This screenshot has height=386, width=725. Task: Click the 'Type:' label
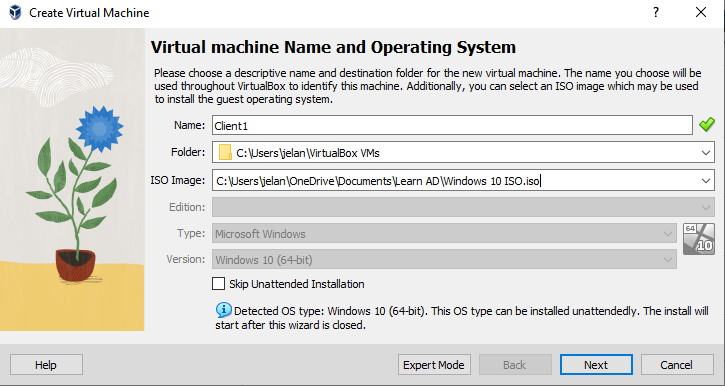pyautogui.click(x=191, y=233)
